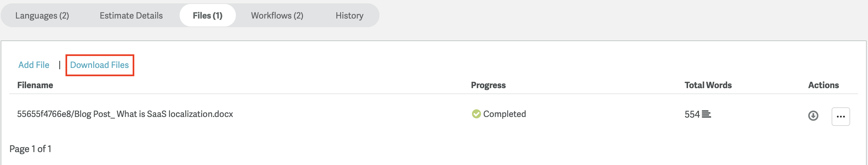Click the Blog Post docx filename
Viewport: 868px width, 165px height.
[x=125, y=114]
